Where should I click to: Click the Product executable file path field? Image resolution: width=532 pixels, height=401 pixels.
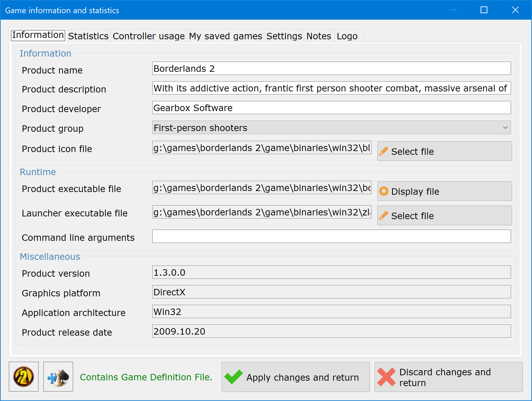[x=262, y=188]
